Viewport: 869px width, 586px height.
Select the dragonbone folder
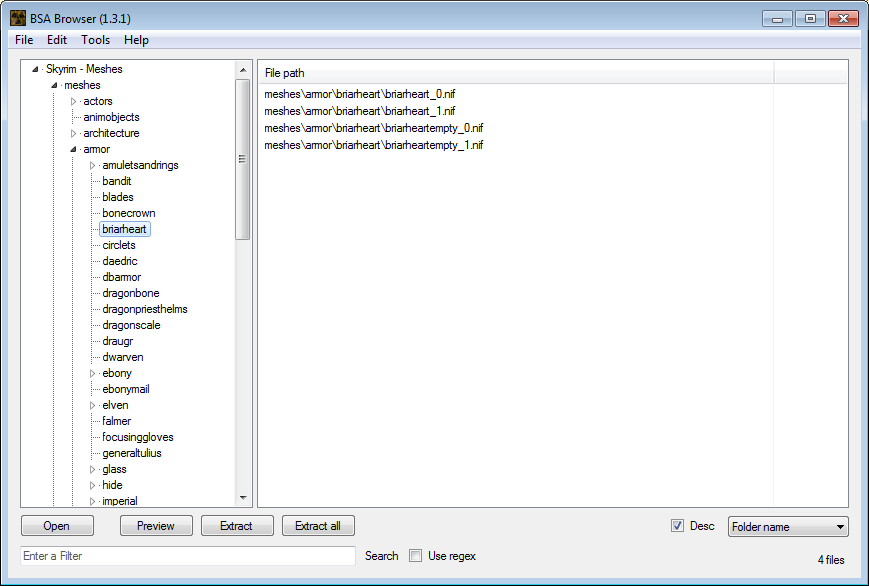point(131,293)
